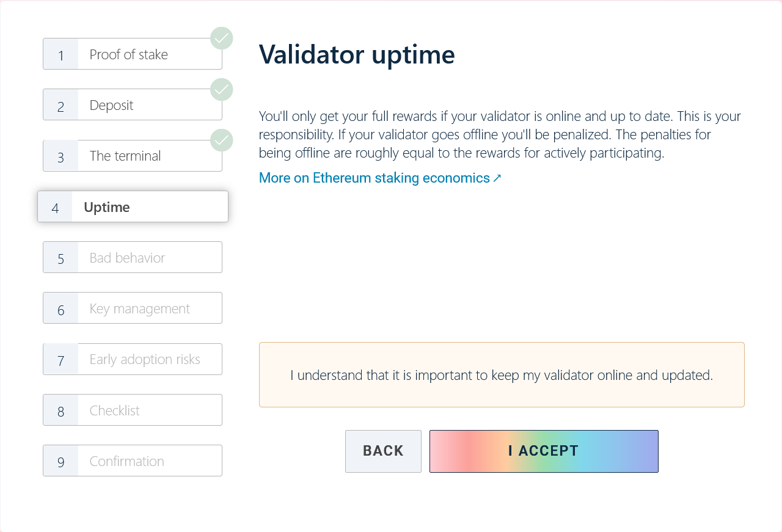This screenshot has height=532, width=782.
Task: Click the More on Ethereum staking economics link
Action: point(374,178)
